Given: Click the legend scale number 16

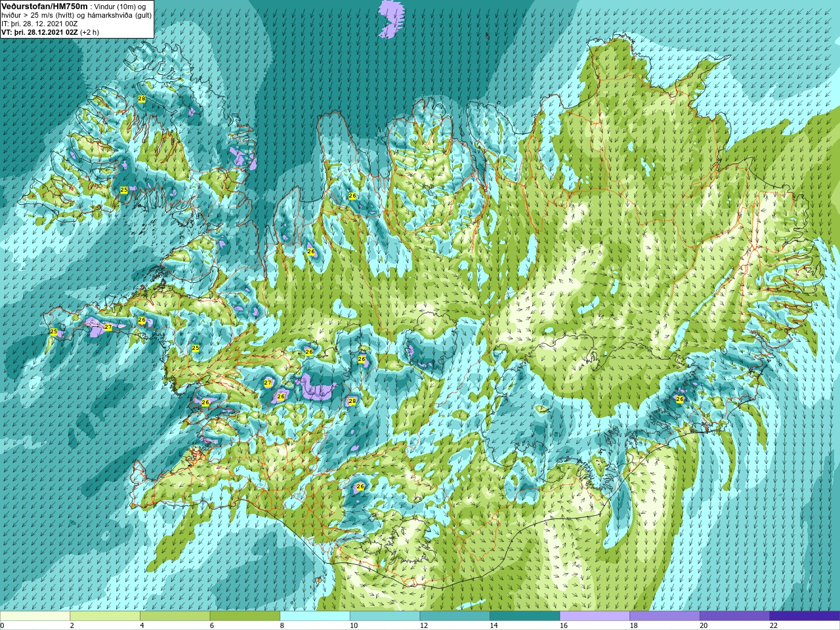Looking at the screenshot, I should point(563,625).
